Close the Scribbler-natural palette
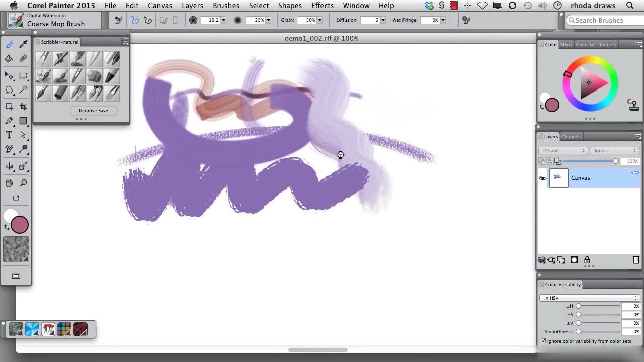This screenshot has height=362, width=644. tap(37, 42)
